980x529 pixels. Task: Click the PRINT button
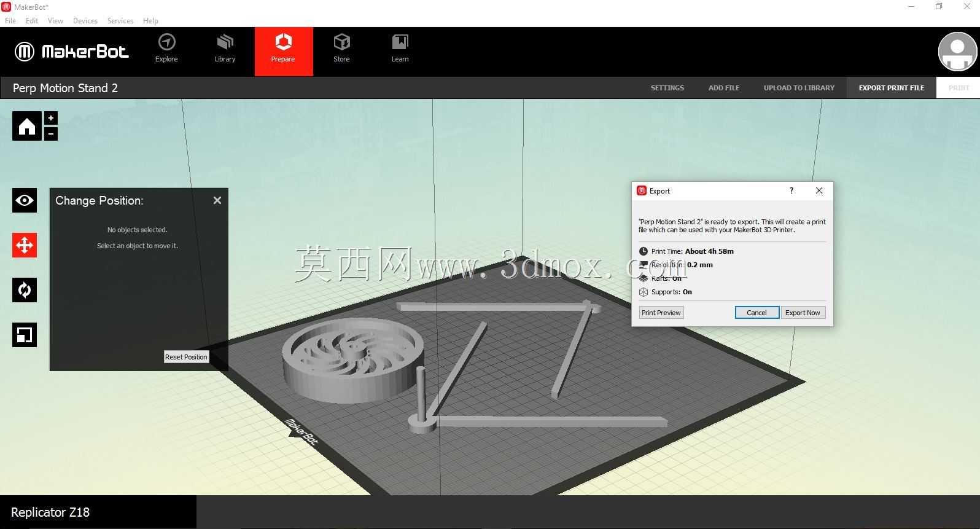tap(959, 88)
